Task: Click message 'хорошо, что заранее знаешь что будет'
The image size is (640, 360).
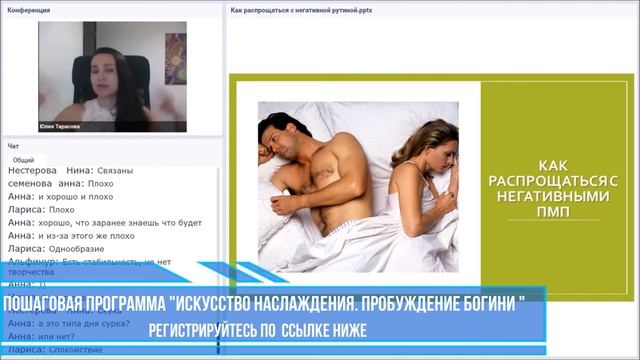Action: point(120,223)
